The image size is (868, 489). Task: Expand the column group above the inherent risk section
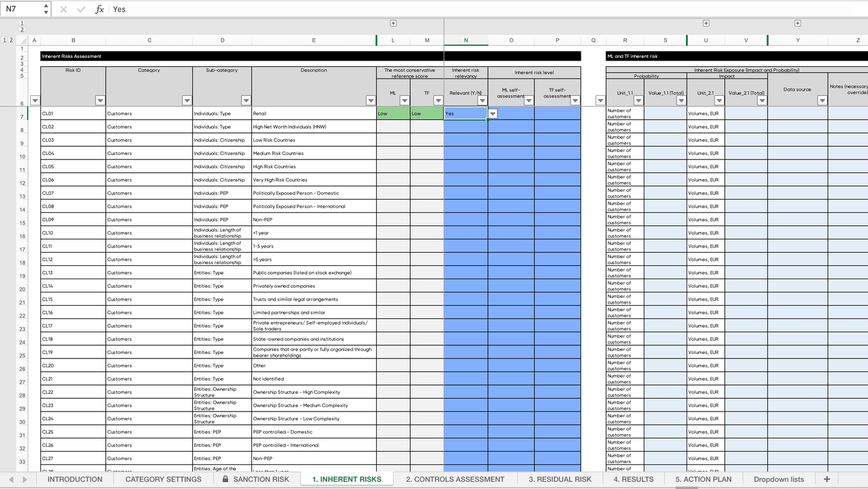pos(706,23)
